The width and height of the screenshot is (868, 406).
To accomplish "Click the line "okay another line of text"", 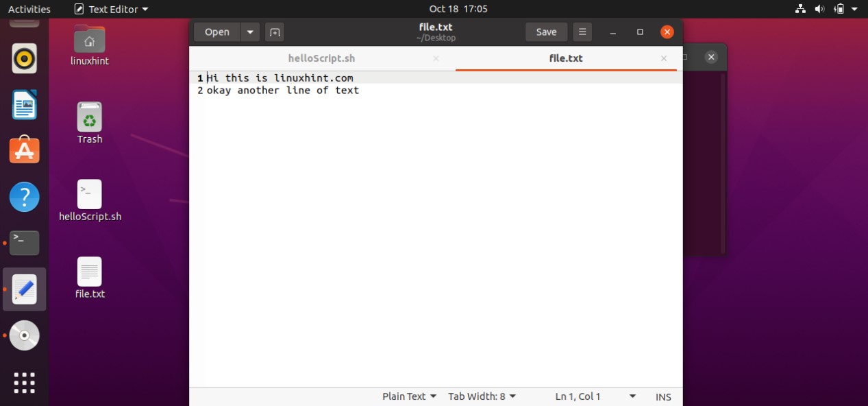I will pyautogui.click(x=283, y=90).
